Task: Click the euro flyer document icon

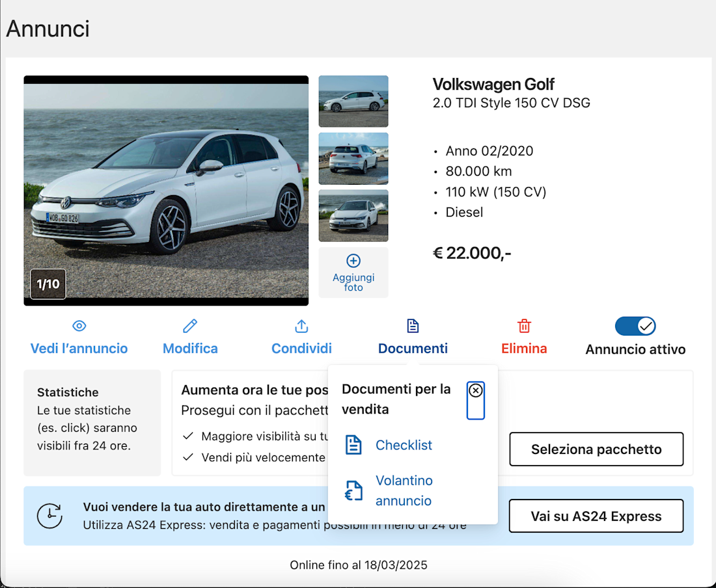Action: (x=353, y=491)
